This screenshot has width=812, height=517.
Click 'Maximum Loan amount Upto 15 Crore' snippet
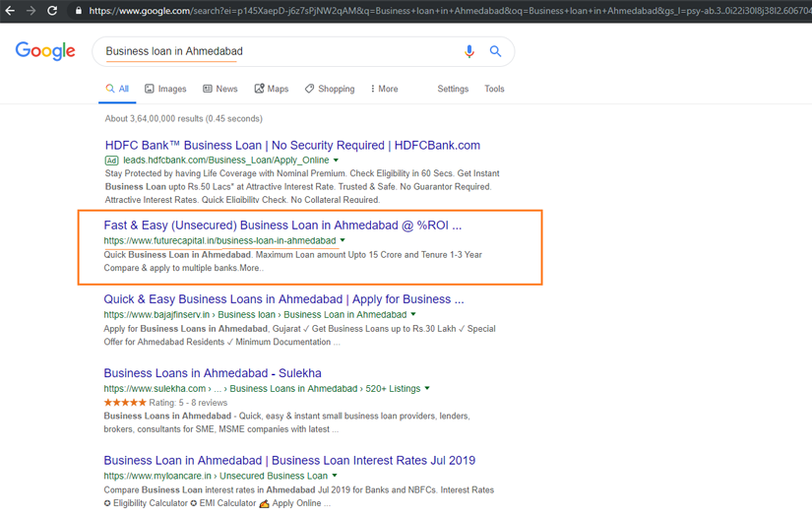click(x=329, y=255)
